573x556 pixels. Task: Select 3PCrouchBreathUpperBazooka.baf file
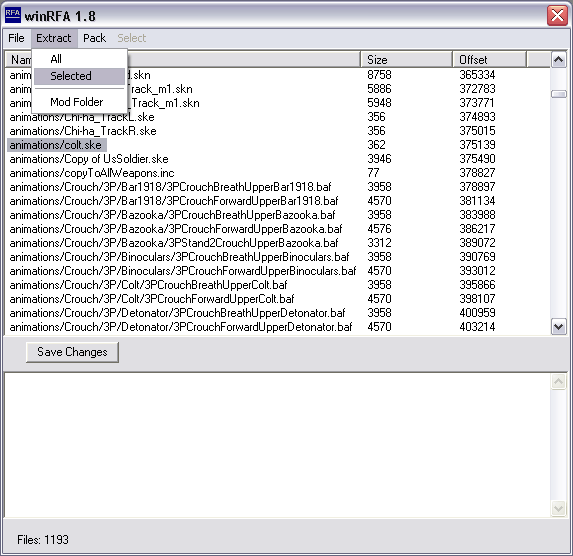click(172, 215)
